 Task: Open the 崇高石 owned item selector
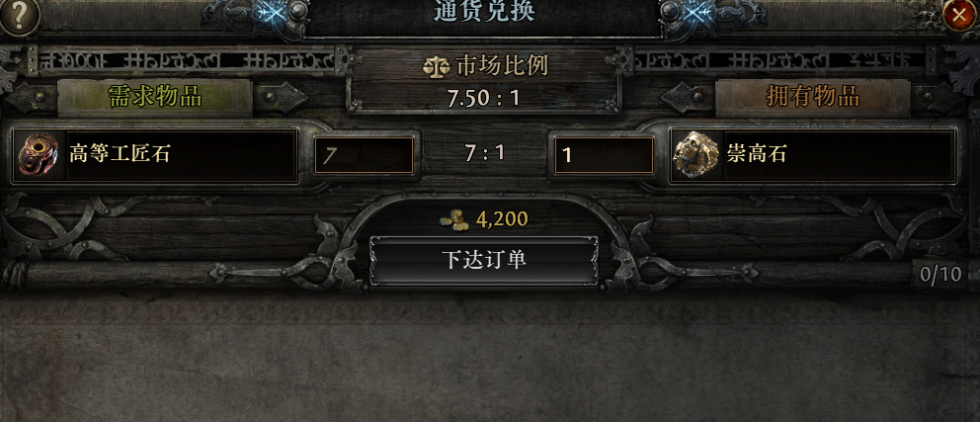(x=812, y=156)
